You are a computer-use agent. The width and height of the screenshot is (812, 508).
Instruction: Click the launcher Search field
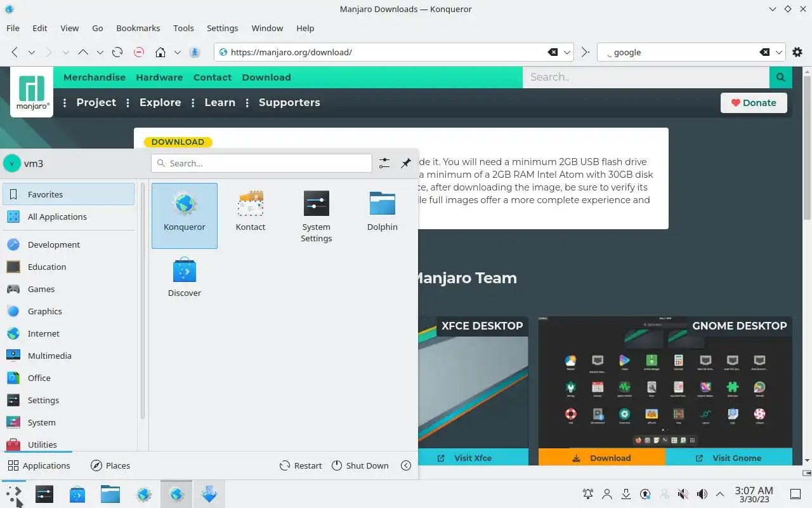(261, 163)
